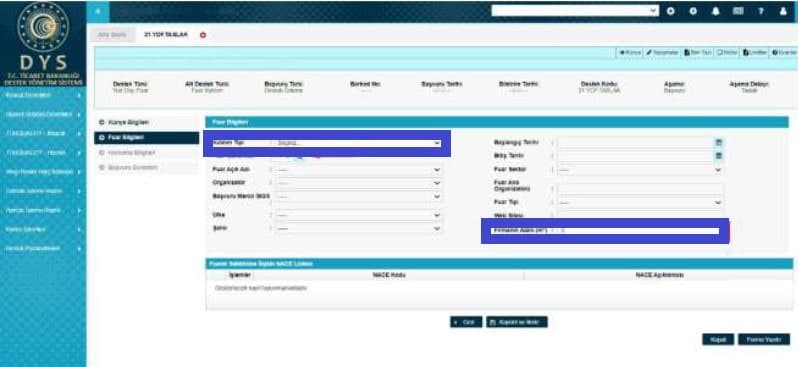Viewport: 798px width, 367px height.
Task: Click the İşlemler column header
Action: [240, 275]
